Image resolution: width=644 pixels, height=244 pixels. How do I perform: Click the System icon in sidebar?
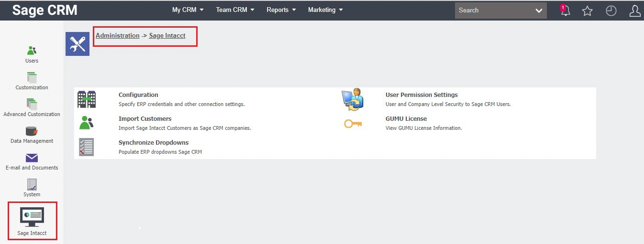click(x=32, y=184)
